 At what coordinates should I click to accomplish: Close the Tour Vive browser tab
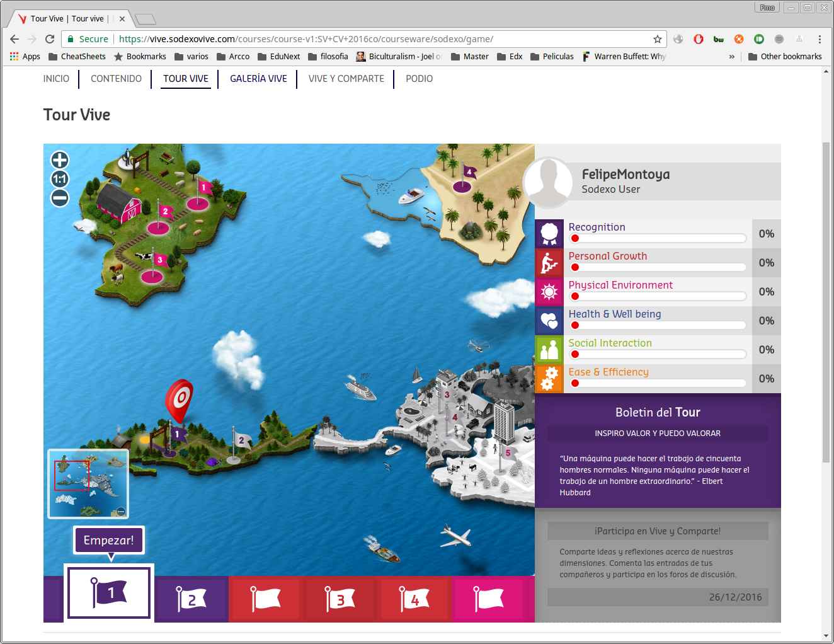point(122,19)
